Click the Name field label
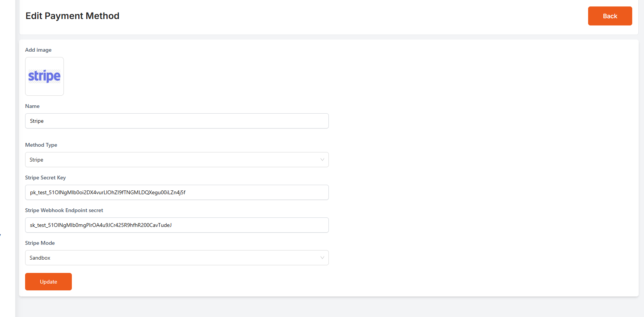Viewport: 644px width, 317px height. (x=32, y=106)
